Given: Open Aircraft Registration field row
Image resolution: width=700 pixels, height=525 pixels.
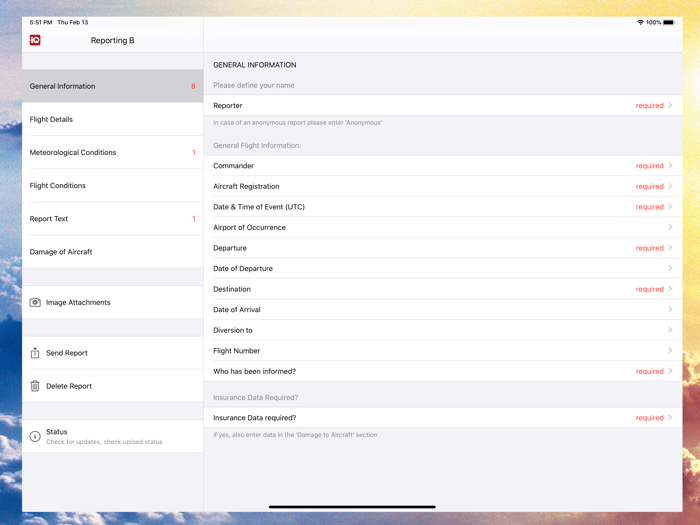Looking at the screenshot, I should tap(443, 186).
